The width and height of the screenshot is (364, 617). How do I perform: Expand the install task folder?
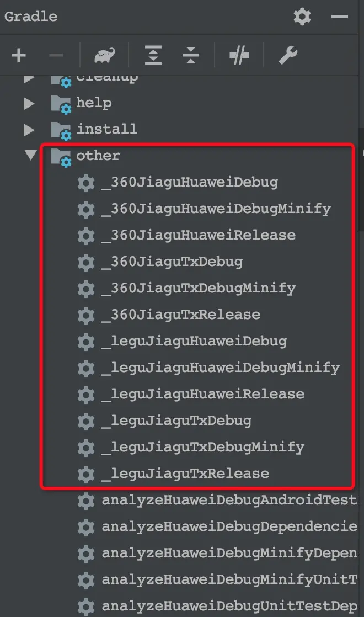pyautogui.click(x=29, y=130)
